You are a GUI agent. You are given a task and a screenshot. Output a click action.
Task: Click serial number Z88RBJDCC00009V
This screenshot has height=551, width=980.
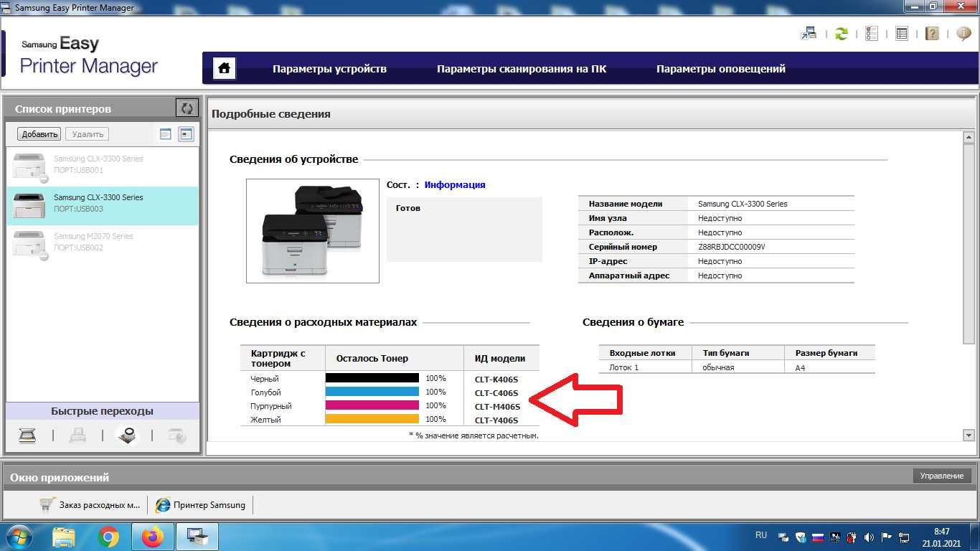[x=731, y=247]
